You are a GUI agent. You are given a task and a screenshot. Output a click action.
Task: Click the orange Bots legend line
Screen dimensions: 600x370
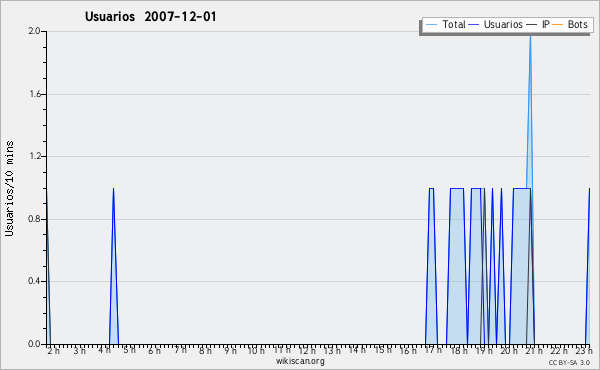tap(558, 25)
